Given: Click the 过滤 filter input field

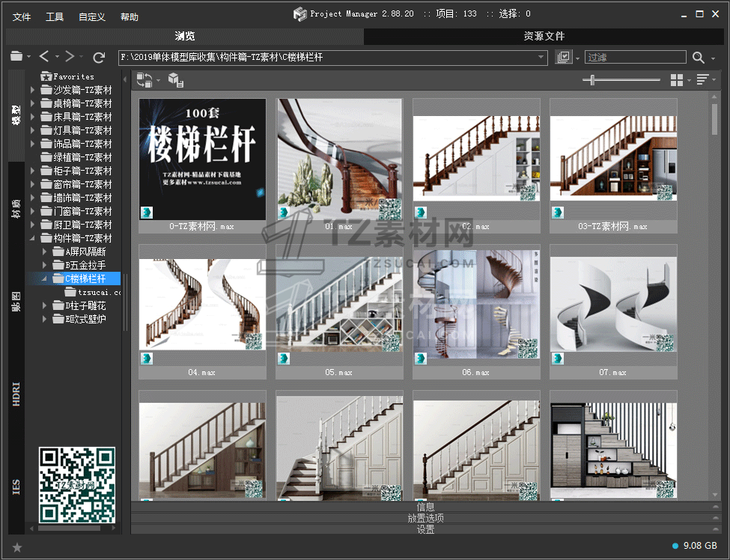Looking at the screenshot, I should click(x=635, y=58).
